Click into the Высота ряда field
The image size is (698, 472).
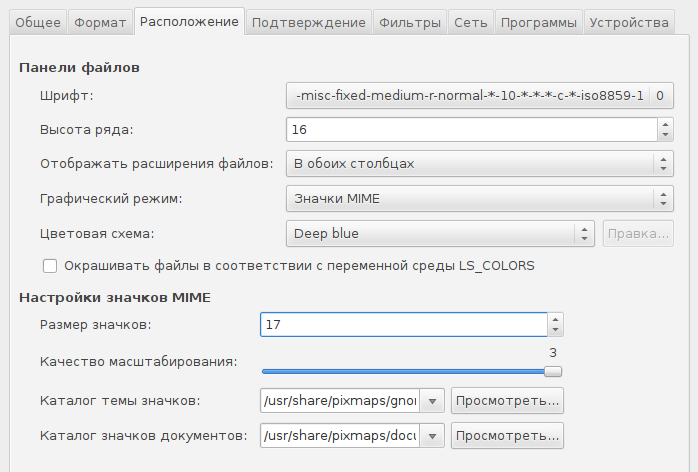tap(472, 130)
